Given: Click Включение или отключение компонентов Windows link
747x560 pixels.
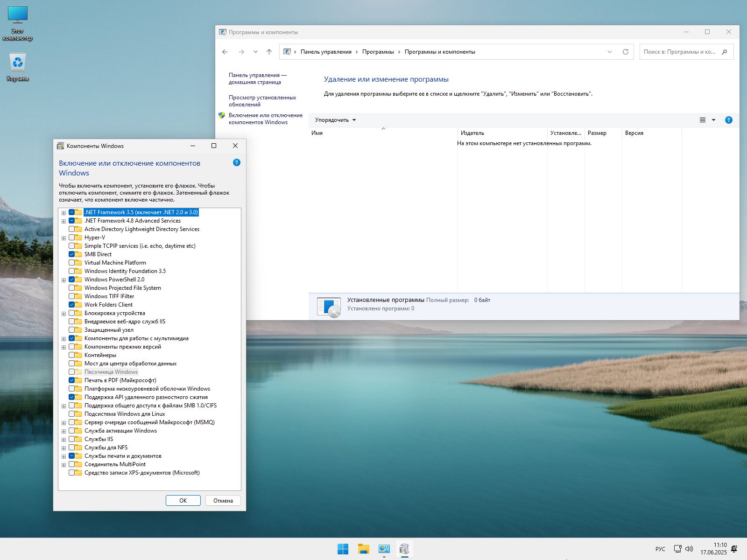Looking at the screenshot, I should [266, 119].
